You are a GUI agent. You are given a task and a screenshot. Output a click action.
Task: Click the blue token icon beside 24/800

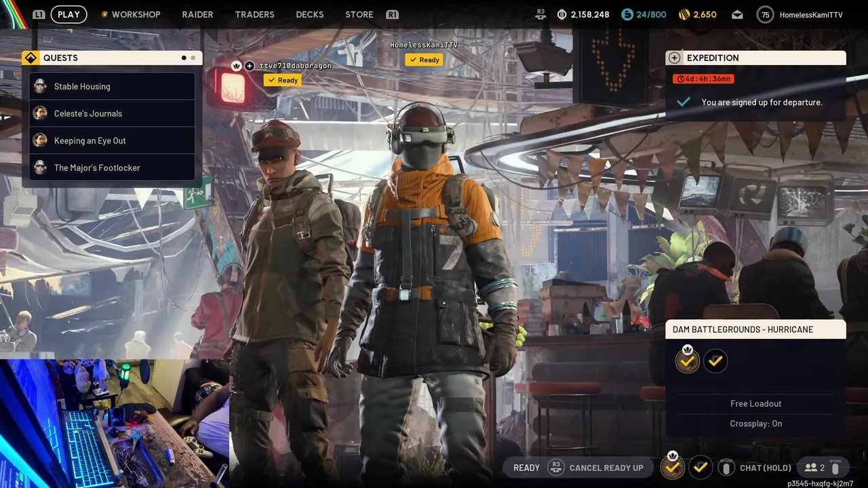click(x=627, y=14)
